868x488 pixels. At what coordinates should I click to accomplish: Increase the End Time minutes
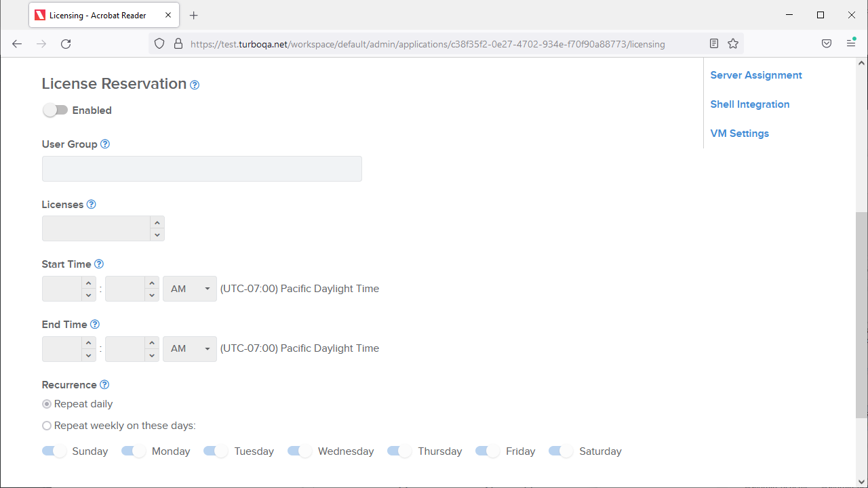(x=153, y=343)
